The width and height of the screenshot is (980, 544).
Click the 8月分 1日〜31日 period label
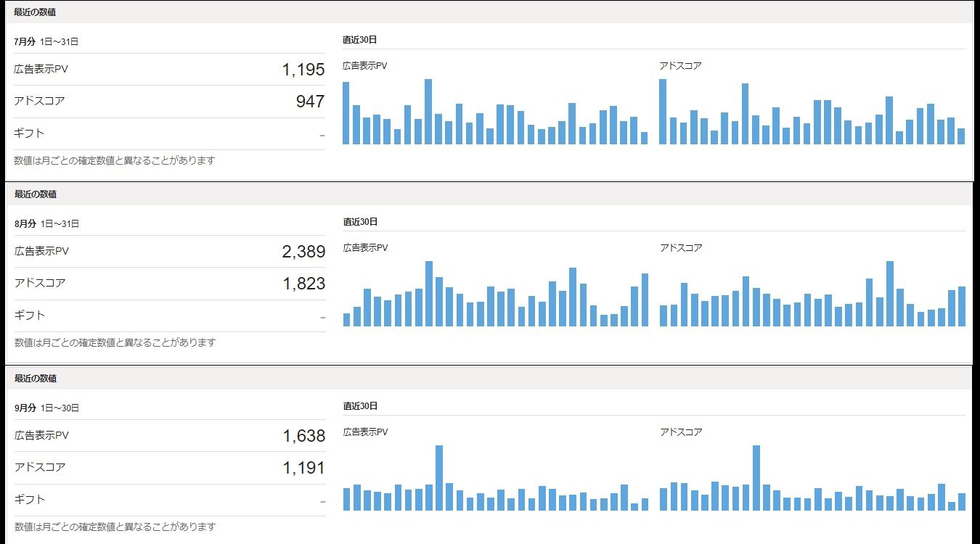pos(46,223)
